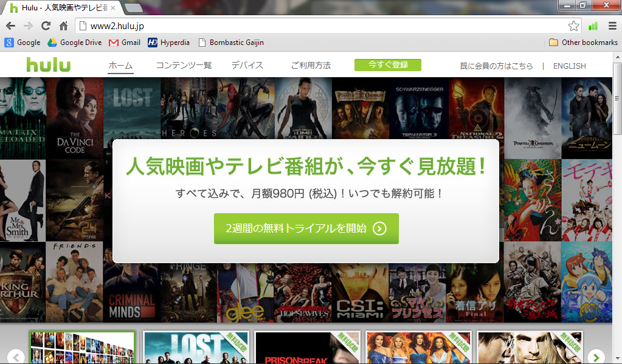Open the Other bookmarks folder
The image size is (622, 364).
[x=583, y=43]
